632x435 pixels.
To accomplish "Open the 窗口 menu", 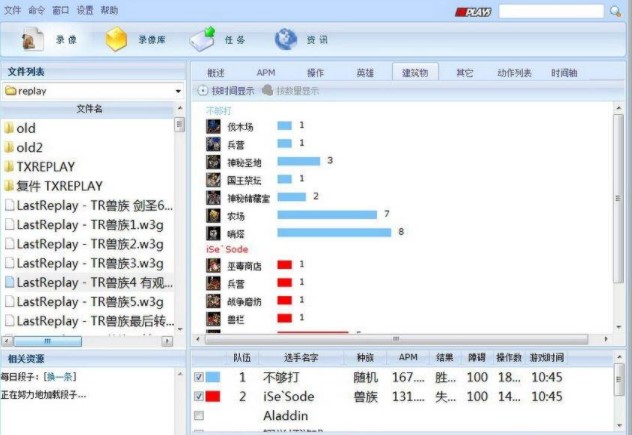I will click(61, 10).
